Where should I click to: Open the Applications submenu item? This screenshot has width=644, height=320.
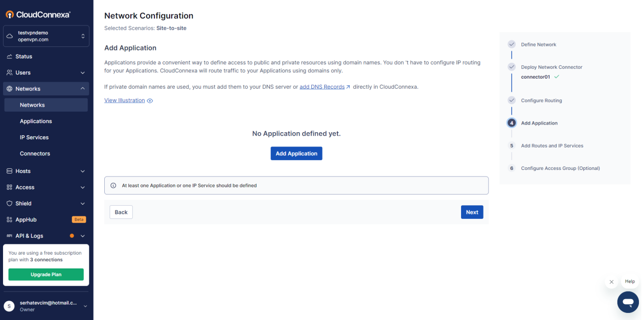click(36, 121)
